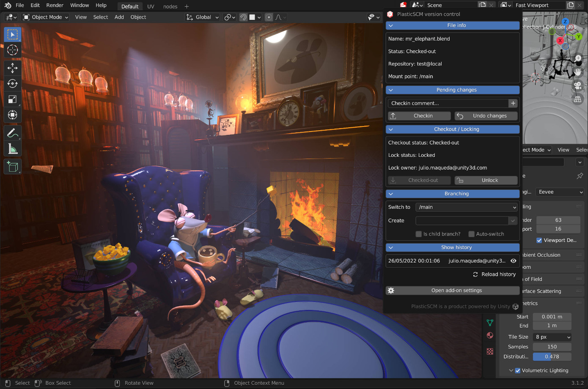Switch perspective/orthographic grid icon
The image size is (588, 389).
pyautogui.click(x=578, y=99)
